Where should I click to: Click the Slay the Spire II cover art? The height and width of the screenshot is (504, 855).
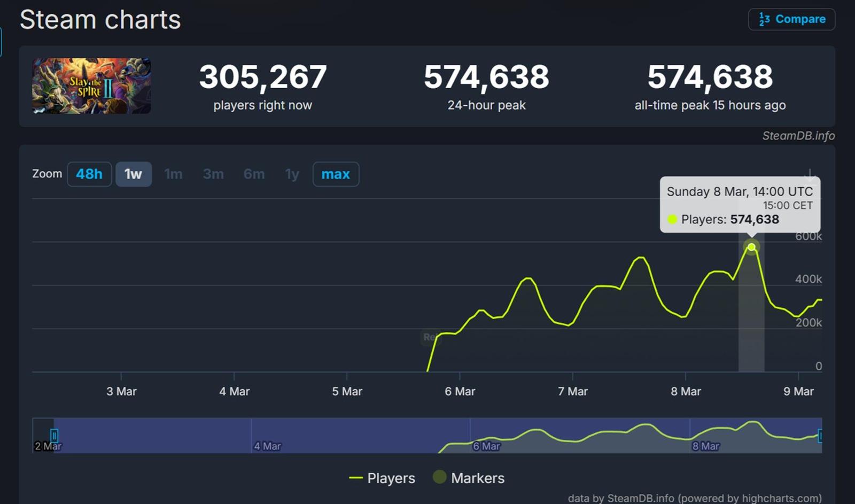tap(91, 86)
